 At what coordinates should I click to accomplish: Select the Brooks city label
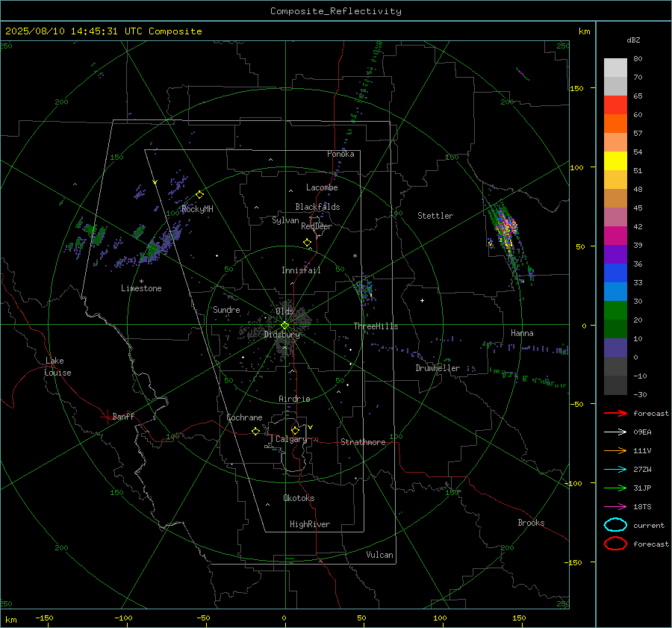531,523
